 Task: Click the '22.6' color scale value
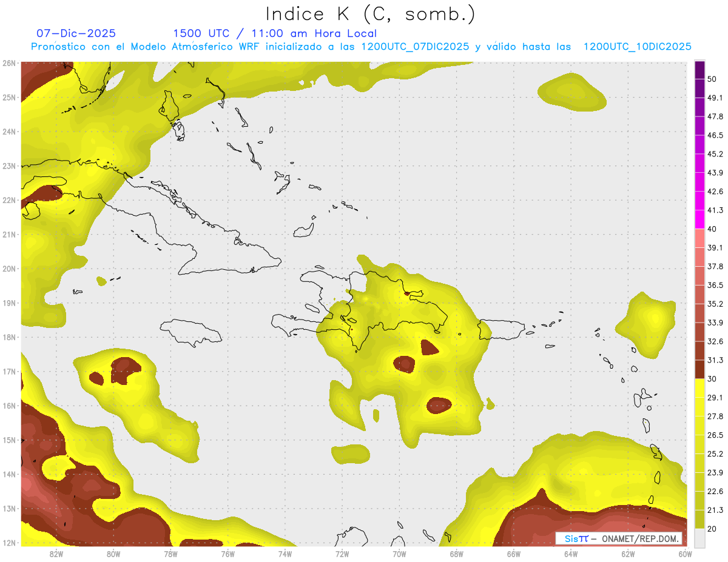[x=715, y=491]
